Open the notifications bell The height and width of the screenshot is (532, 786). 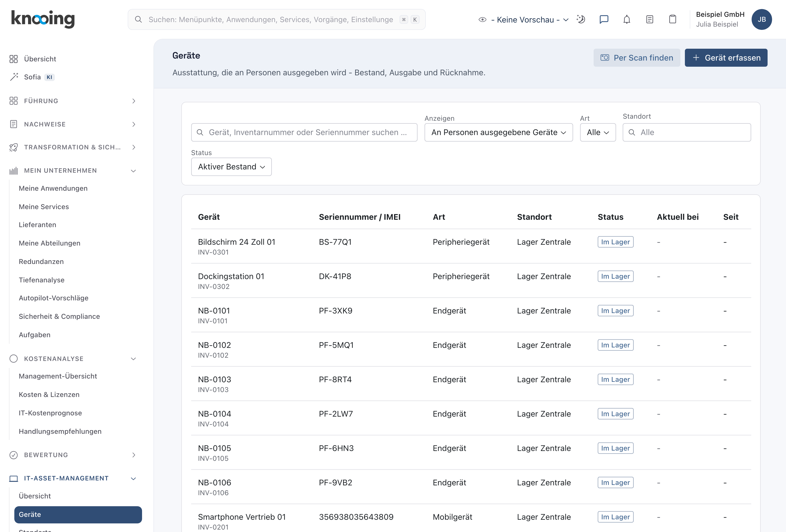click(627, 19)
